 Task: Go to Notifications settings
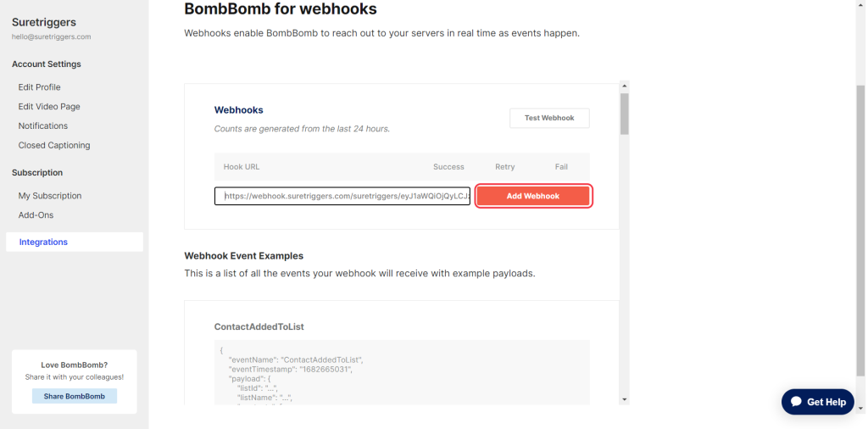[43, 125]
